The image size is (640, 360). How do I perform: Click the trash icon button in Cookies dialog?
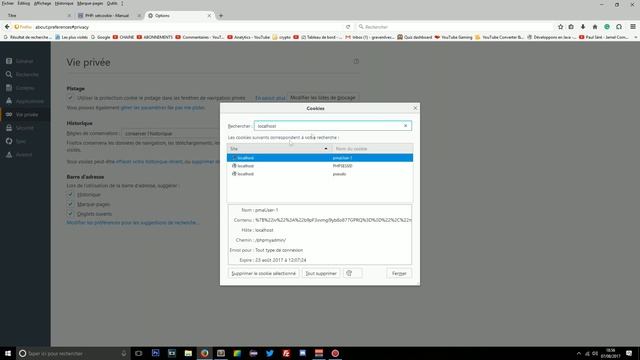[x=352, y=273]
